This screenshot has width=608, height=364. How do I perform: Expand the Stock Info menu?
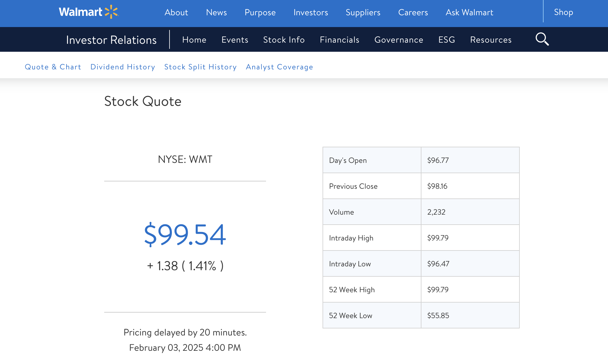[284, 40]
